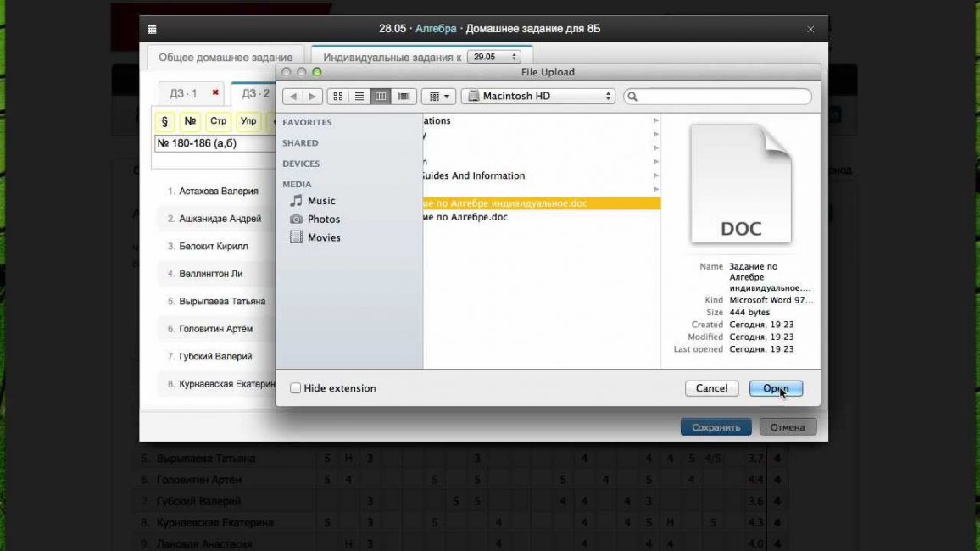980x551 pixels.
Task: Click the green zoom button of File Upload
Action: pyautogui.click(x=317, y=72)
